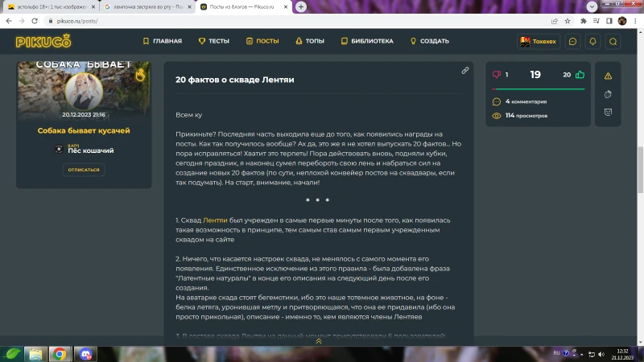Like the post with thumbs-up

coord(580,74)
